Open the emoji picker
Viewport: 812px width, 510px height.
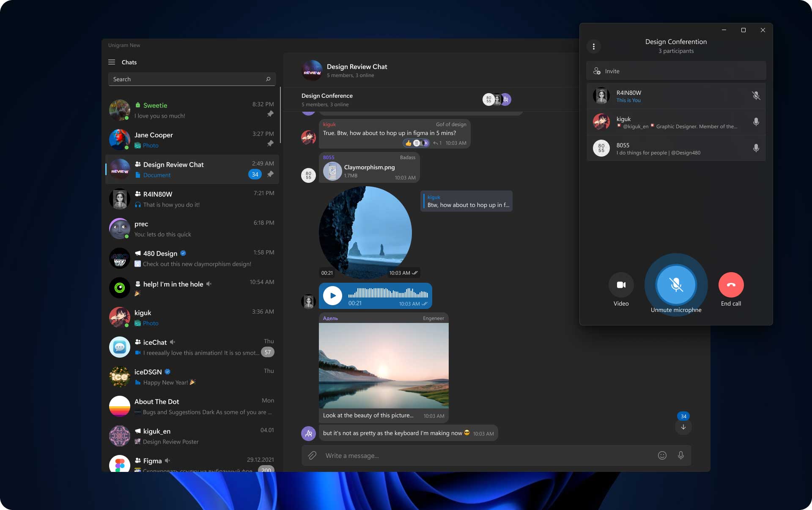pyautogui.click(x=662, y=455)
